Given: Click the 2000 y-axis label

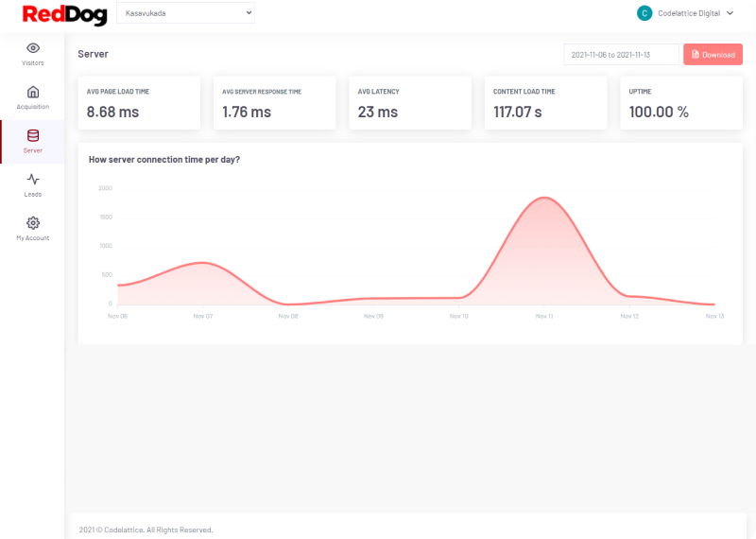Looking at the screenshot, I should coord(105,188).
